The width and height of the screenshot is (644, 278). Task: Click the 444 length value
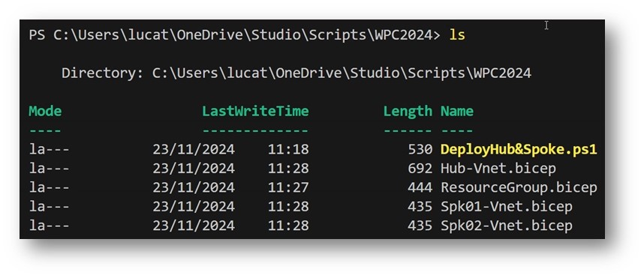(420, 187)
